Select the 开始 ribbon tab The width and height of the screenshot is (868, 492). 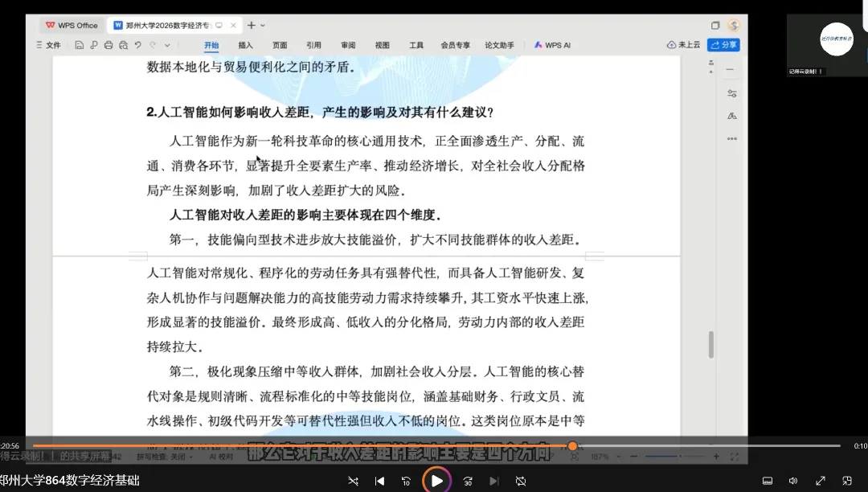pos(211,45)
